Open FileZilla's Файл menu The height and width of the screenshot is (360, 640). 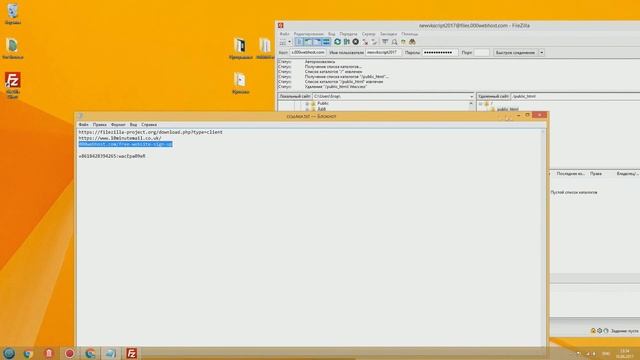tap(284, 34)
